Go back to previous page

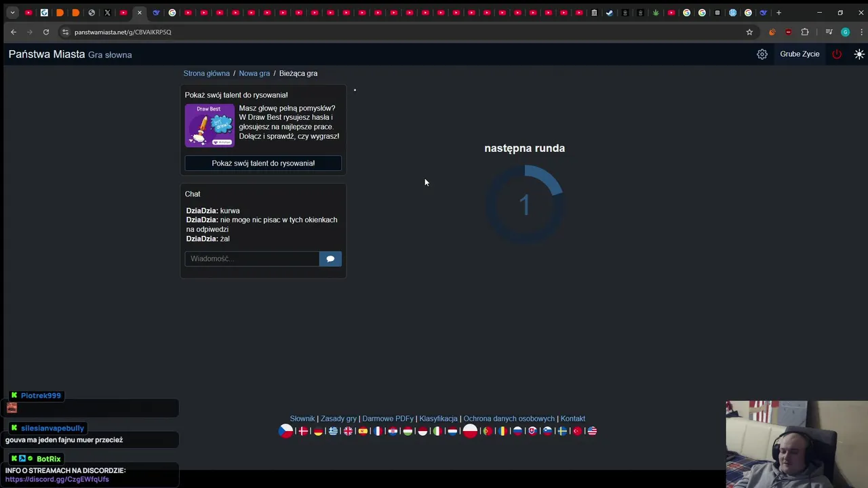tap(13, 32)
